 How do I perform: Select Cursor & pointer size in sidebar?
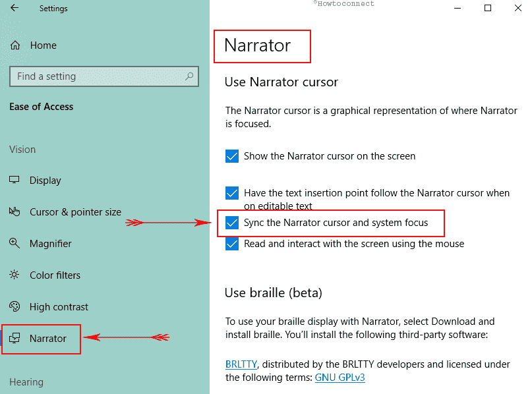click(x=75, y=212)
